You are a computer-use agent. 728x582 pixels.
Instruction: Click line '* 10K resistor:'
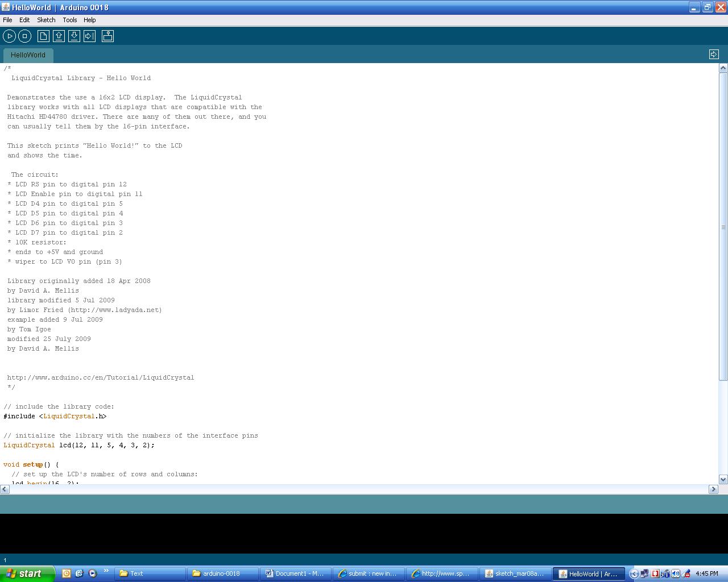pyautogui.click(x=37, y=242)
